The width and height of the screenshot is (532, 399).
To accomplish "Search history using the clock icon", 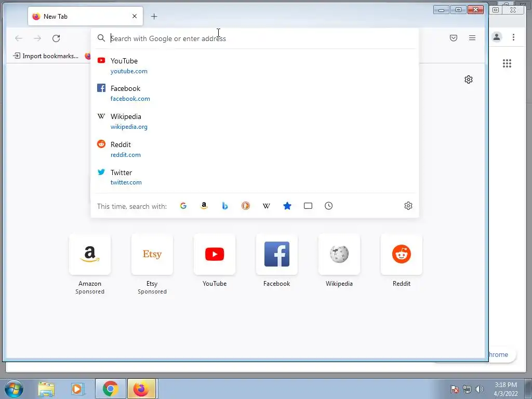I will coord(328,206).
